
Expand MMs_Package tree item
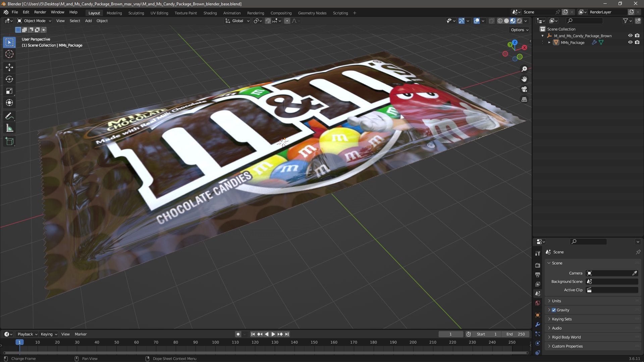pyautogui.click(x=549, y=43)
